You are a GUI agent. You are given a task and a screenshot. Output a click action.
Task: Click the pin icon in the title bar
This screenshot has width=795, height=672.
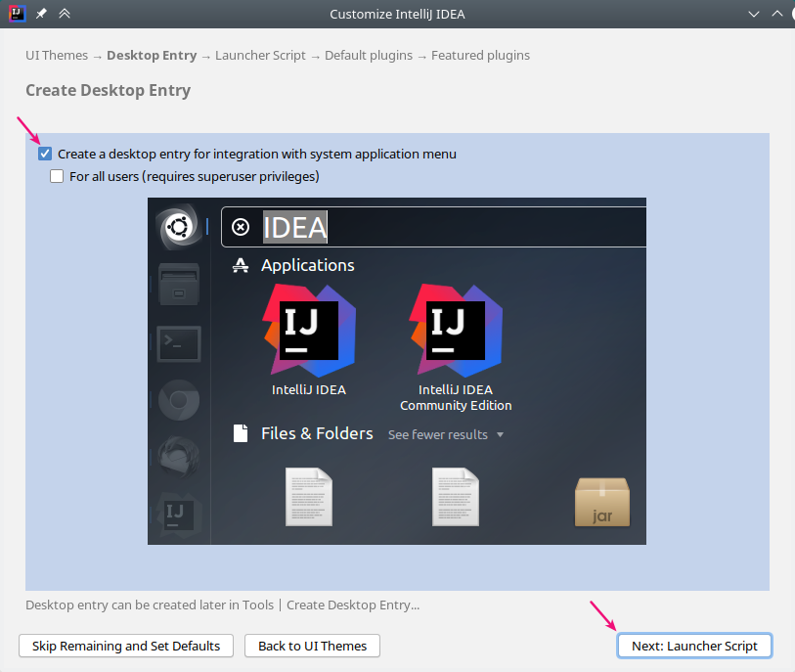tap(39, 14)
